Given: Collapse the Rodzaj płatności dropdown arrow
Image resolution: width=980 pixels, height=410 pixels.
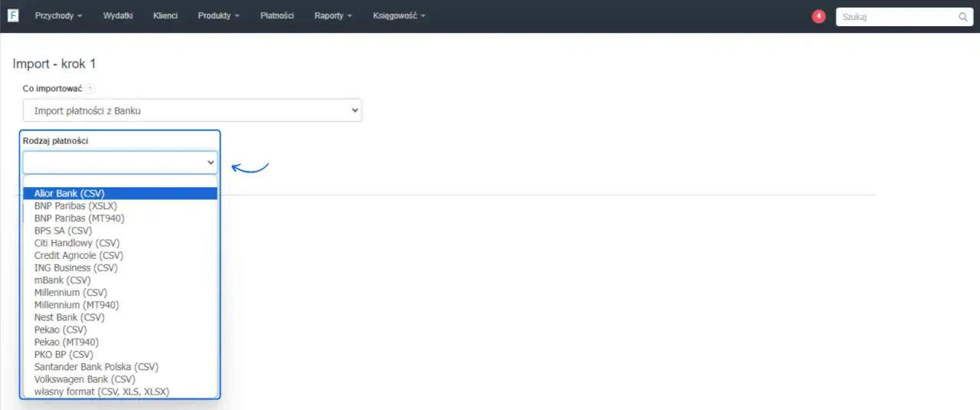Looking at the screenshot, I should click(211, 162).
